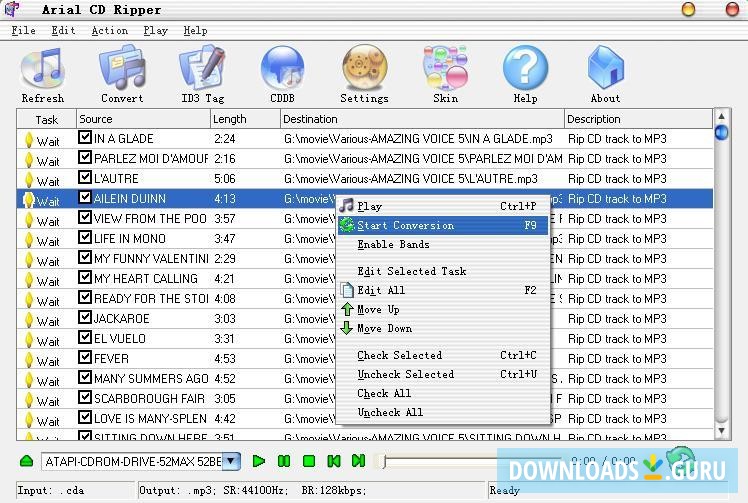Click the Wait bulb icon for JACKAROE

point(29,320)
